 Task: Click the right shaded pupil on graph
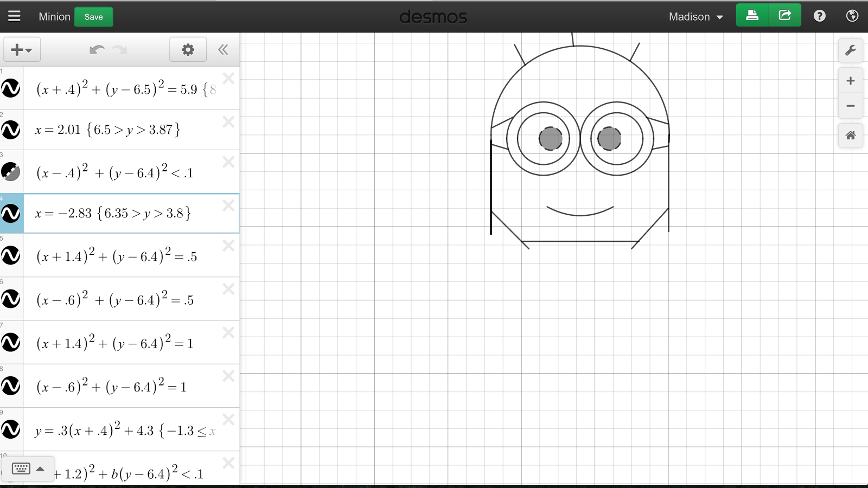609,138
